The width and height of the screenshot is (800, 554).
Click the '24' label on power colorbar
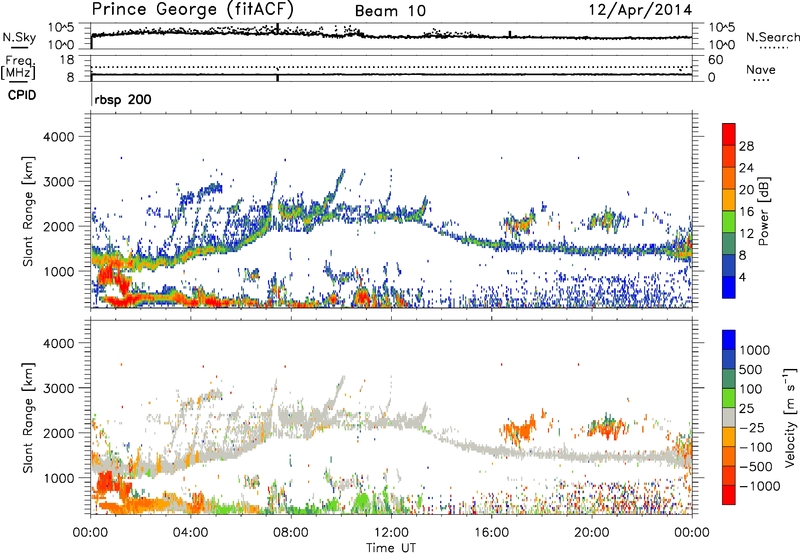(746, 168)
